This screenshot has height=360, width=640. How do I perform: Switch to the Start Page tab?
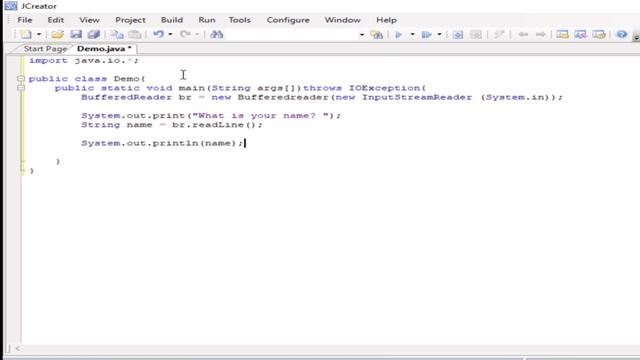(x=45, y=49)
